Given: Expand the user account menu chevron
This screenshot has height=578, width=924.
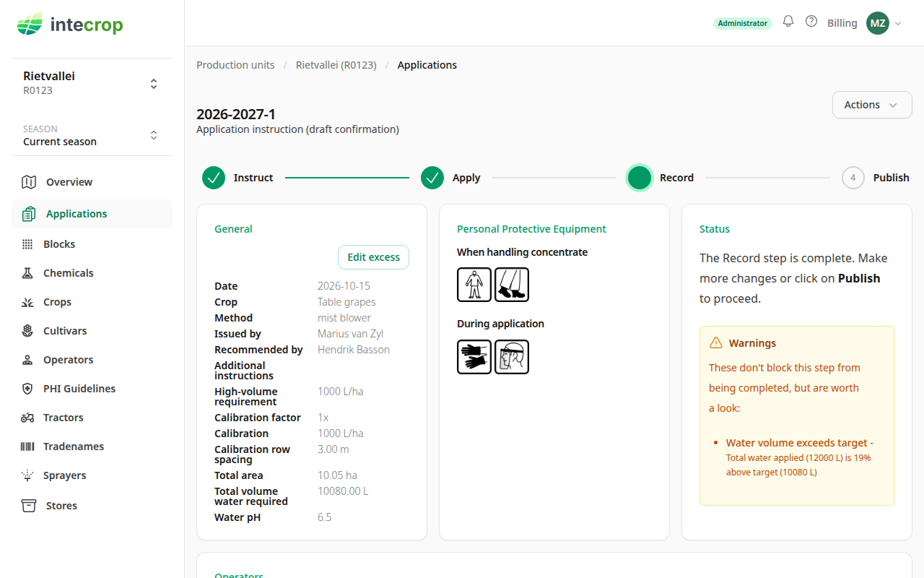Looking at the screenshot, I should (x=899, y=24).
